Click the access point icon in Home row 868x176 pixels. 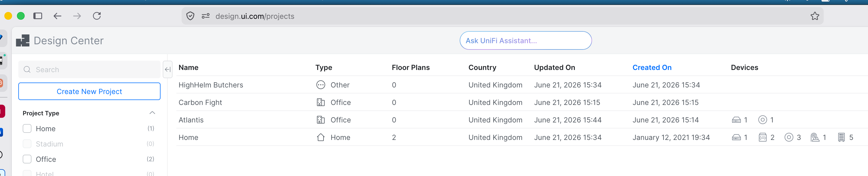pos(789,137)
